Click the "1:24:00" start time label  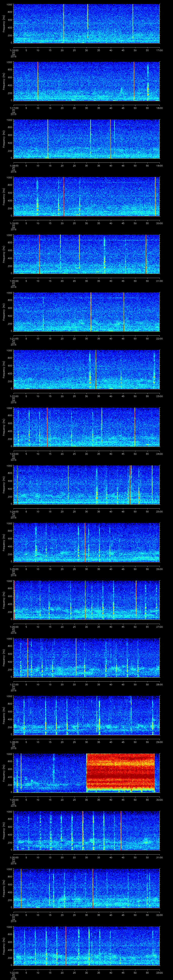point(14,511)
